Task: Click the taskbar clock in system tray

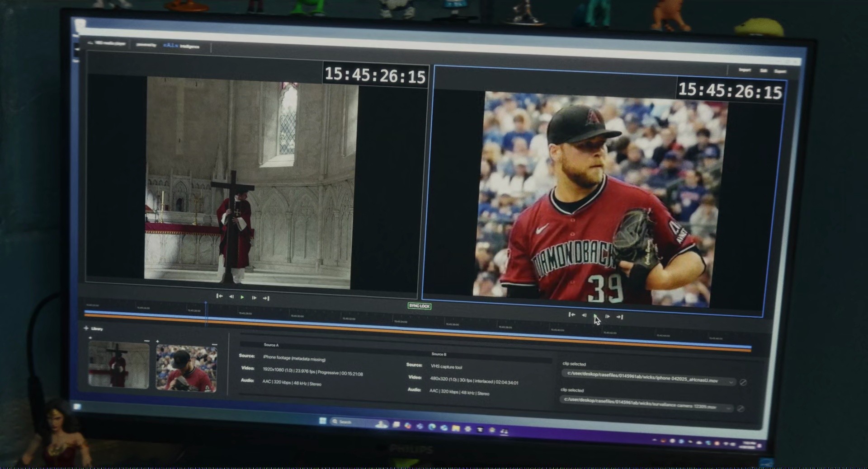Action: coord(749,445)
